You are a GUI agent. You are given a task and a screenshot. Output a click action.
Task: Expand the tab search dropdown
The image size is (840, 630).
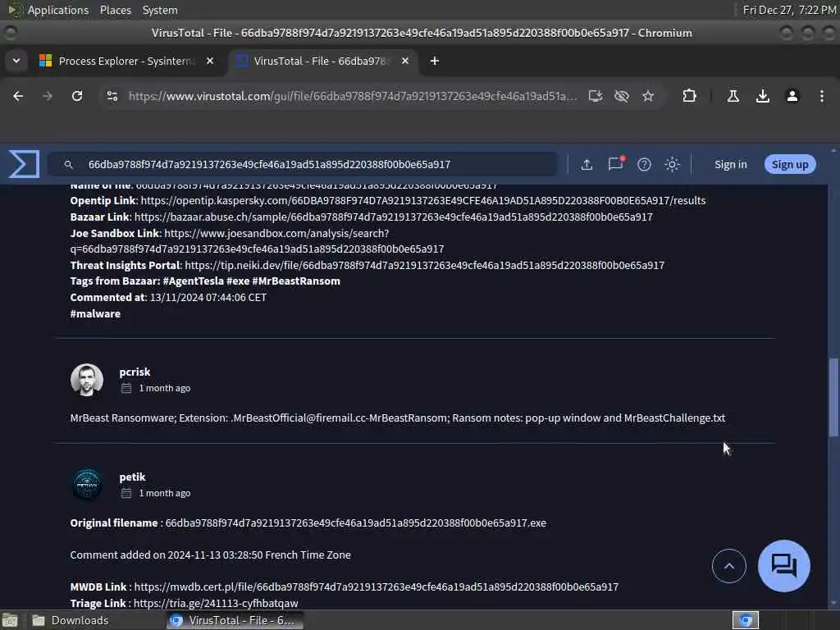click(16, 61)
